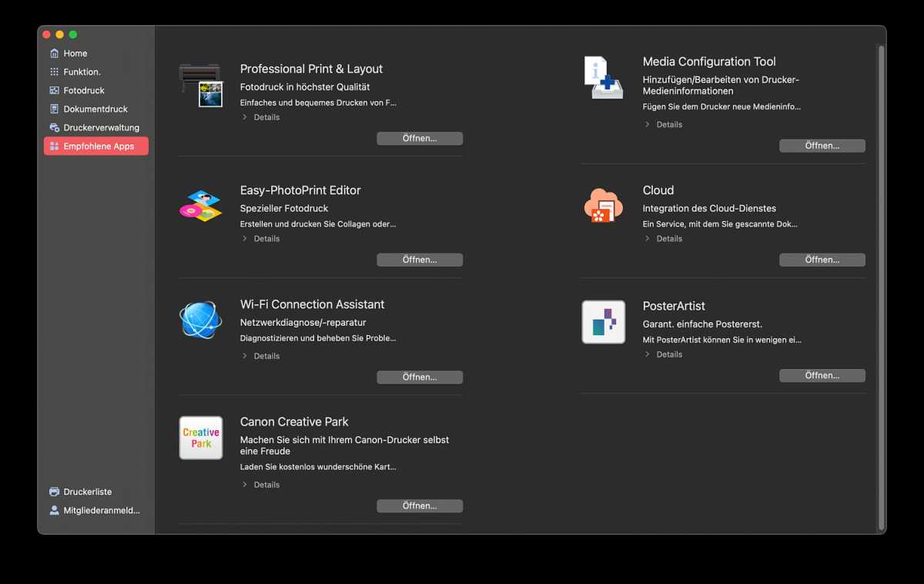Open the Druckerverwaltung sidebar section
The image size is (924, 584).
pyautogui.click(x=101, y=127)
